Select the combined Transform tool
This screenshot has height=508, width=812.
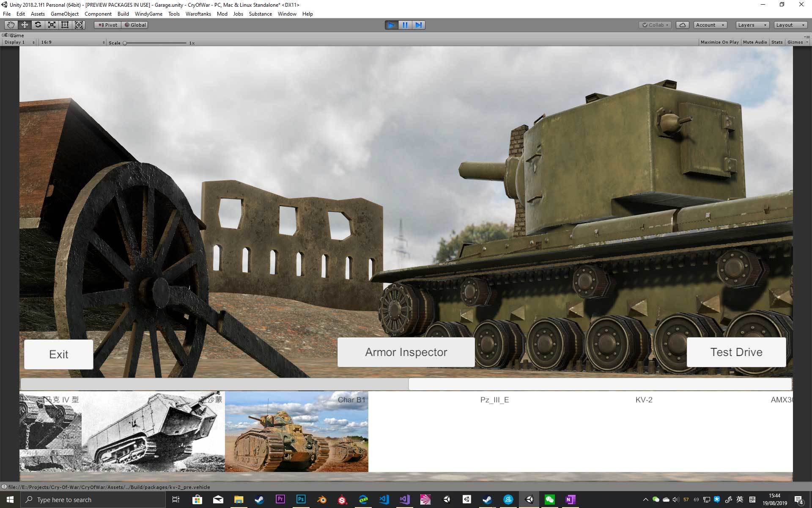pos(79,25)
